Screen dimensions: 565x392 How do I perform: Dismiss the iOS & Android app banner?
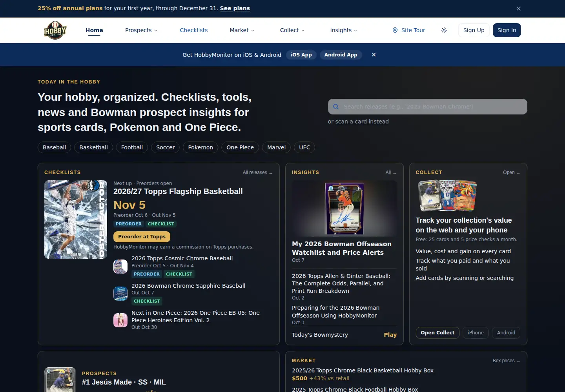click(374, 55)
